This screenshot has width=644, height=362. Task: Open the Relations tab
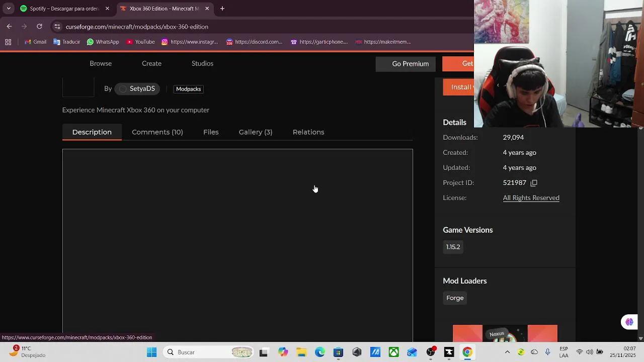308,132
